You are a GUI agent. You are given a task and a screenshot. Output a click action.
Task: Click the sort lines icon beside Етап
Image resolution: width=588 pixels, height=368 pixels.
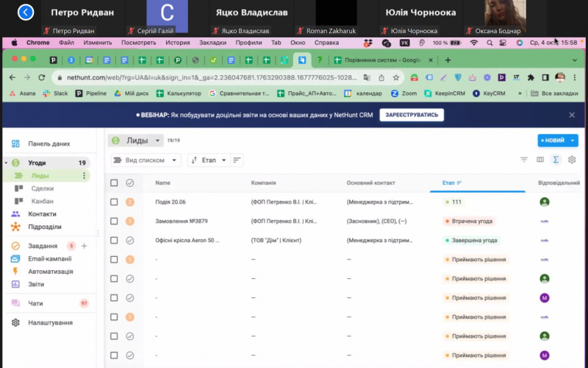[237, 160]
